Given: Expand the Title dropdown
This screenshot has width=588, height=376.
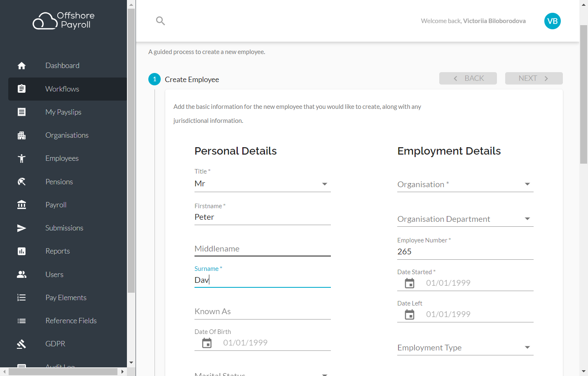Looking at the screenshot, I should coord(262,184).
